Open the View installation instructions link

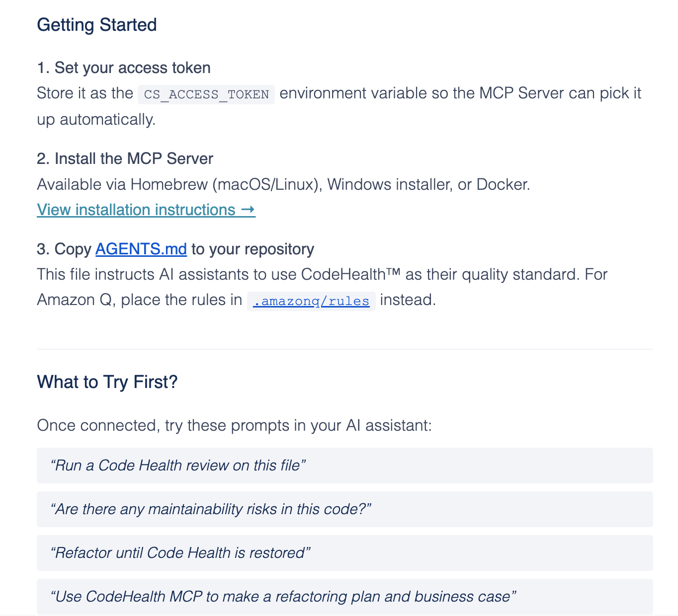click(136, 210)
